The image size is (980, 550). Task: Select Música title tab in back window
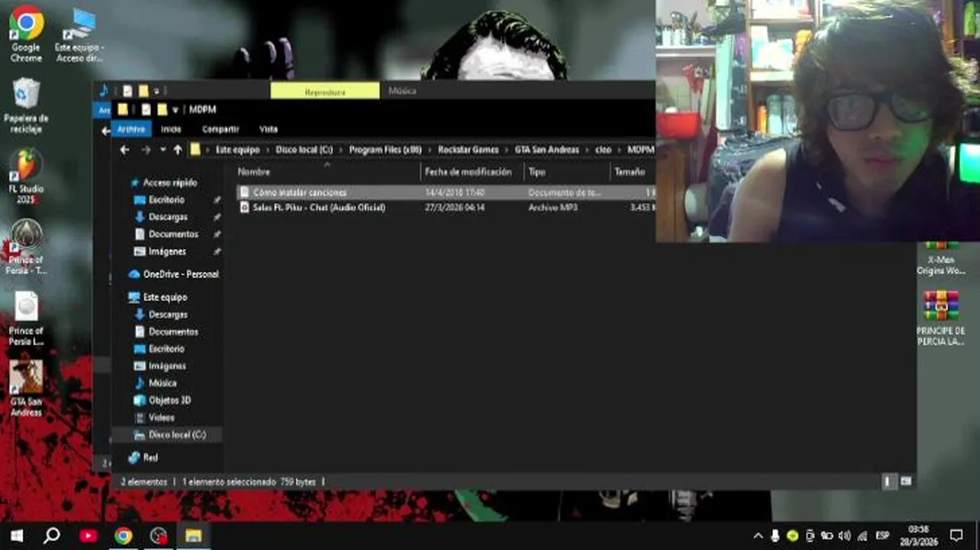click(402, 91)
